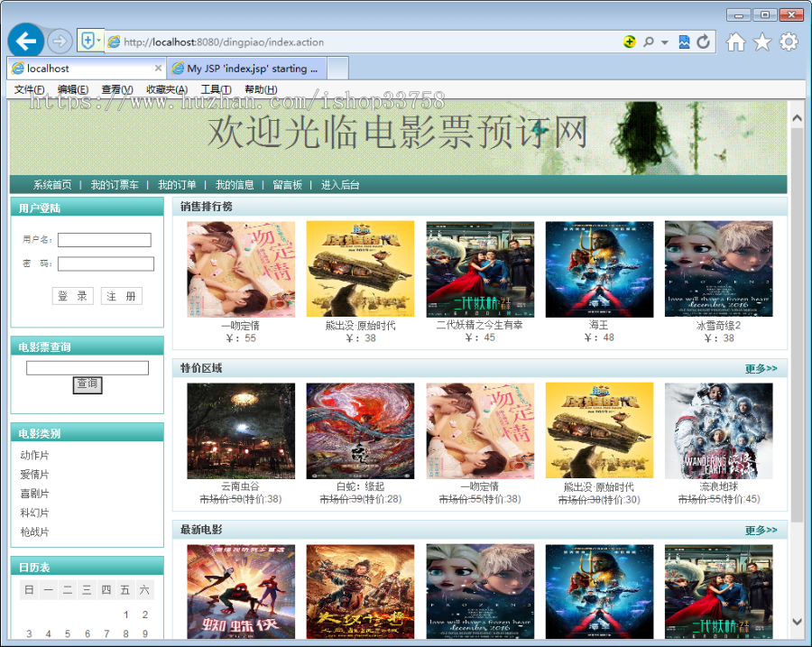Screen dimensions: 812x647
Task: Open the 编辑(E) menu
Action: 73,89
